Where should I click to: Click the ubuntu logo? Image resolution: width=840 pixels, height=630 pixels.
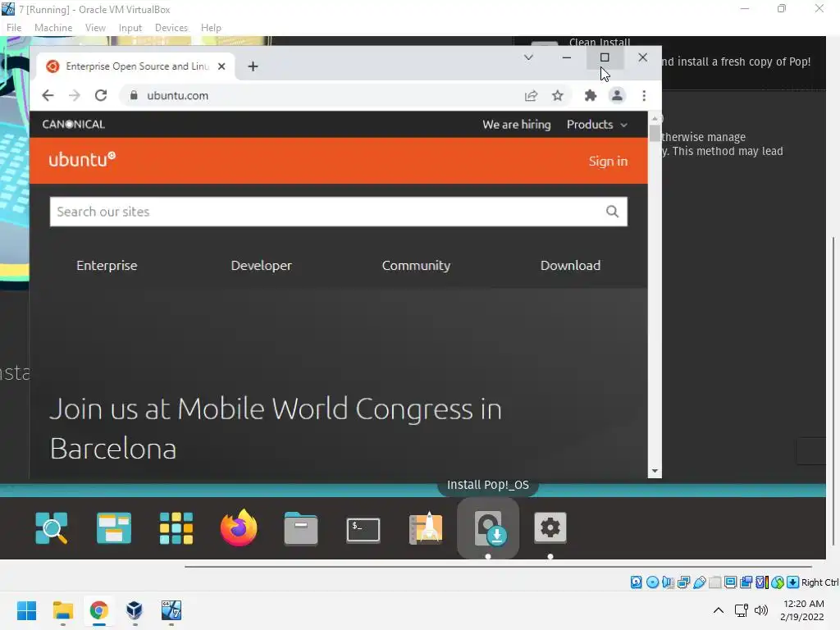(82, 160)
